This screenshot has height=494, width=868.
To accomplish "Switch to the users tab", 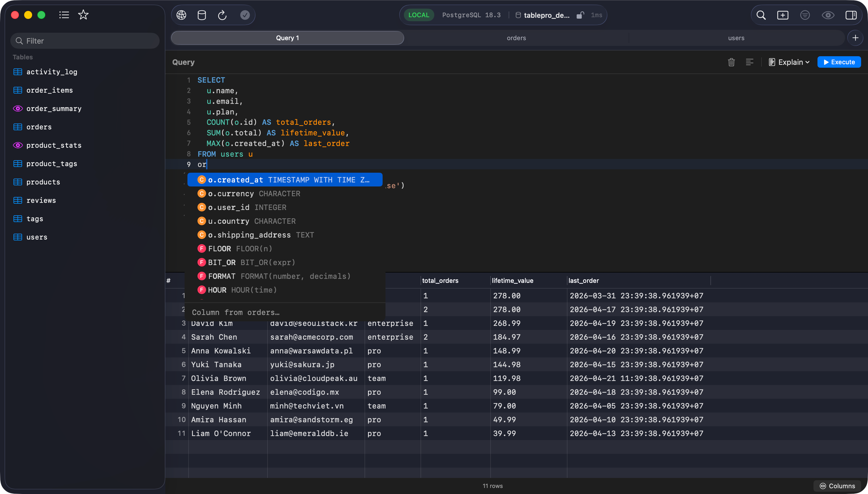I will click(x=736, y=38).
